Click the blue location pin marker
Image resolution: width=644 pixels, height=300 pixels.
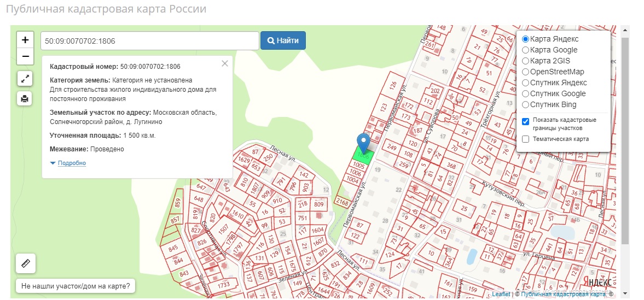pyautogui.click(x=363, y=143)
